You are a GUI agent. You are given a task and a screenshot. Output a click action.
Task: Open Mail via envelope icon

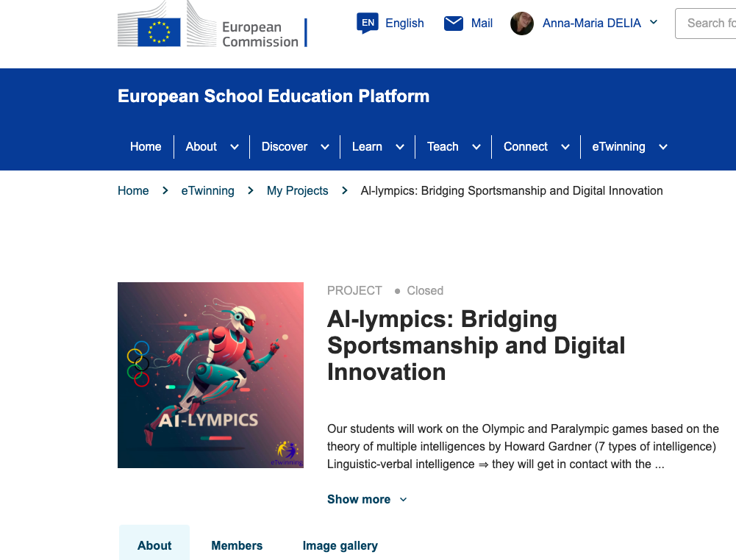click(x=454, y=24)
